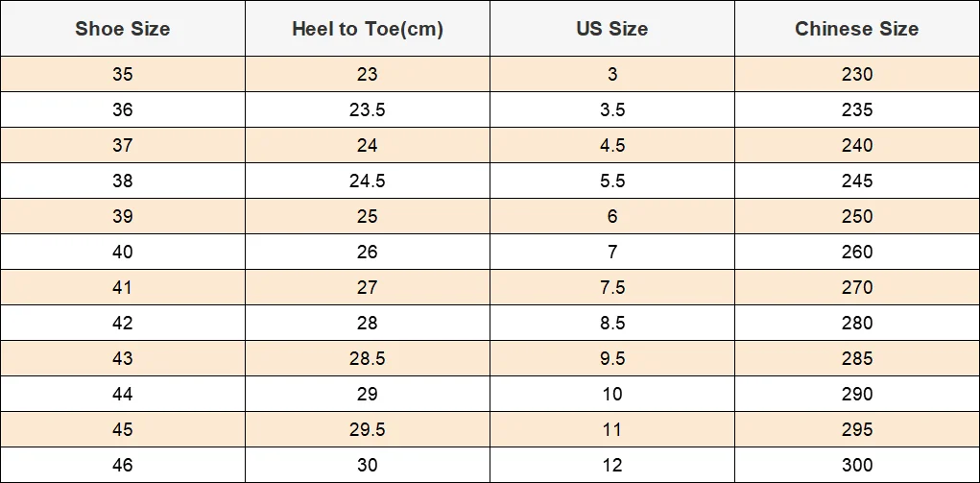The image size is (980, 483).
Task: Select shoe size 46 cell
Action: (x=123, y=465)
